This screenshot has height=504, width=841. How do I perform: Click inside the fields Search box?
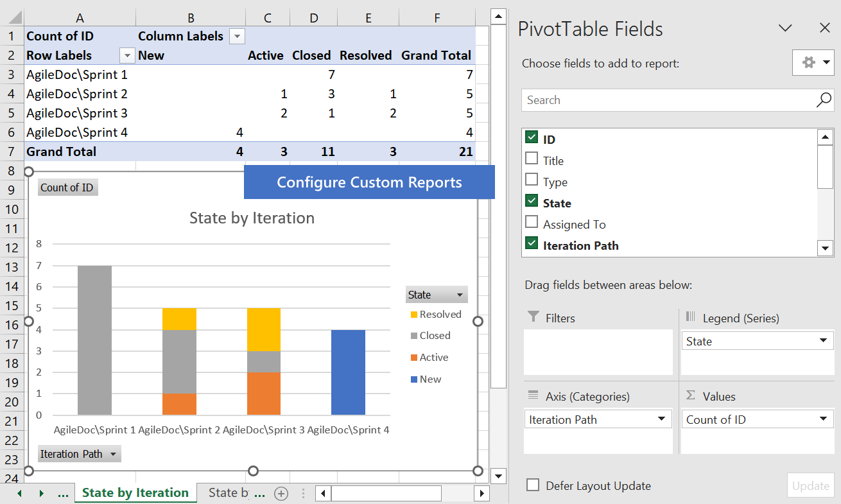pyautogui.click(x=642, y=100)
